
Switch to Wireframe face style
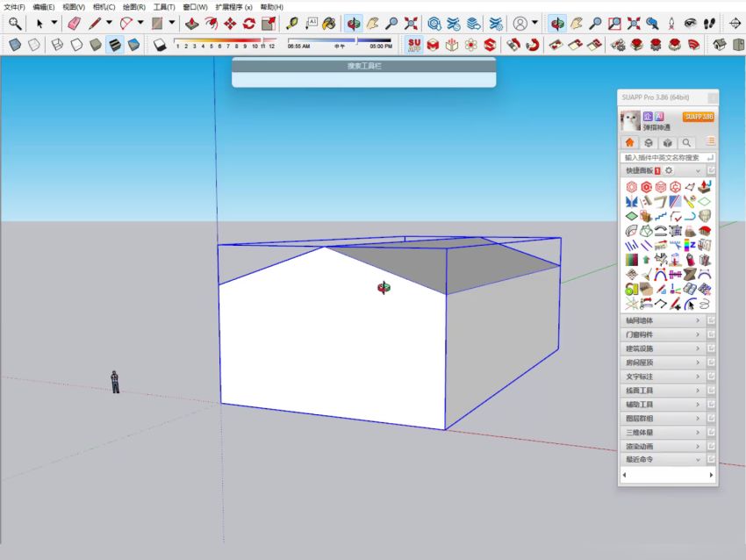coord(57,45)
